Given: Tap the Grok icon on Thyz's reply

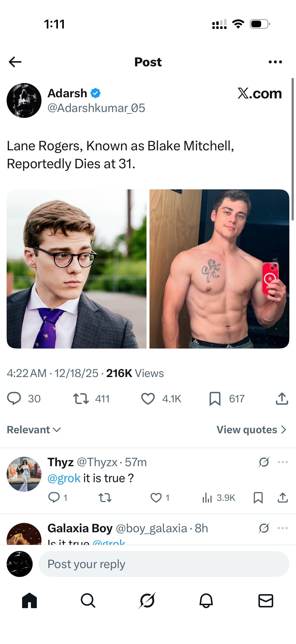Looking at the screenshot, I should pos(264,462).
